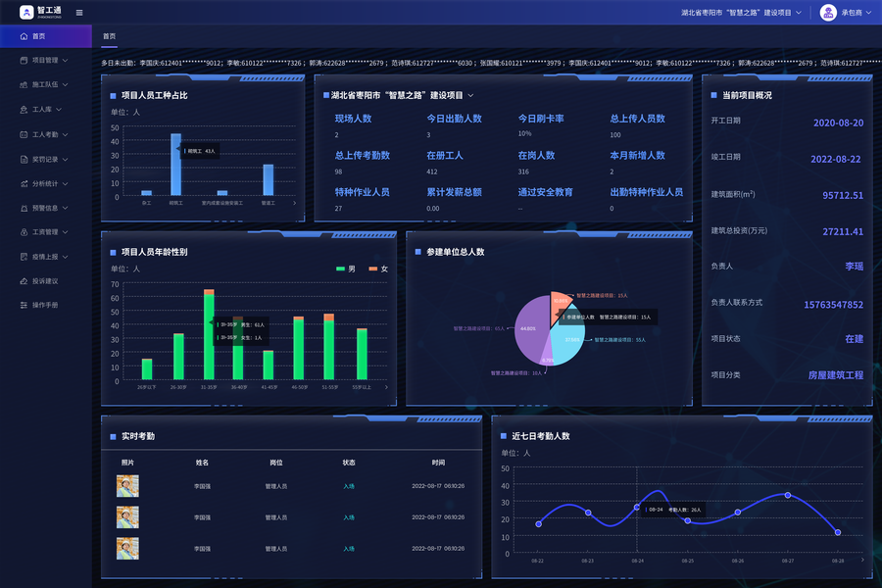Open the 操作手册 menu item
The height and width of the screenshot is (588, 882).
click(x=45, y=305)
